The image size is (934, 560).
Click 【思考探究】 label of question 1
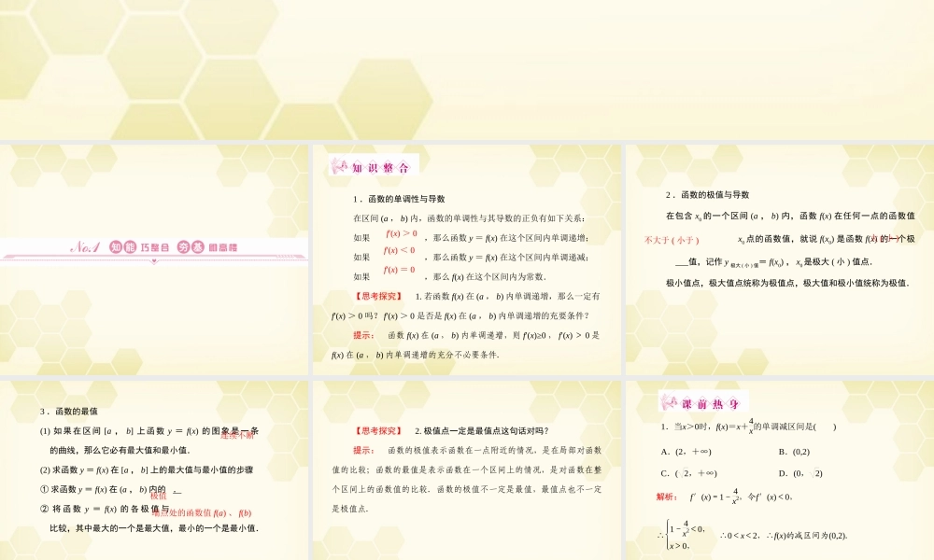click(x=378, y=296)
